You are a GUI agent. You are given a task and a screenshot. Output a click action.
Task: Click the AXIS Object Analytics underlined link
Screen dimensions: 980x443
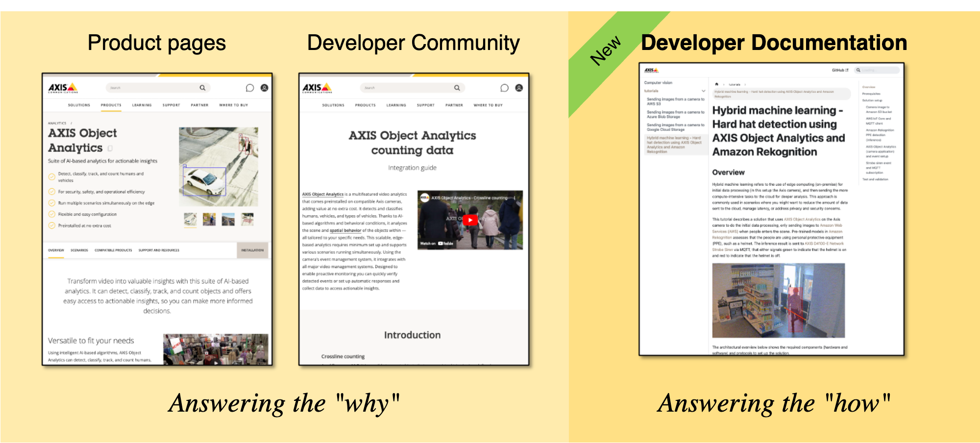[x=323, y=194]
